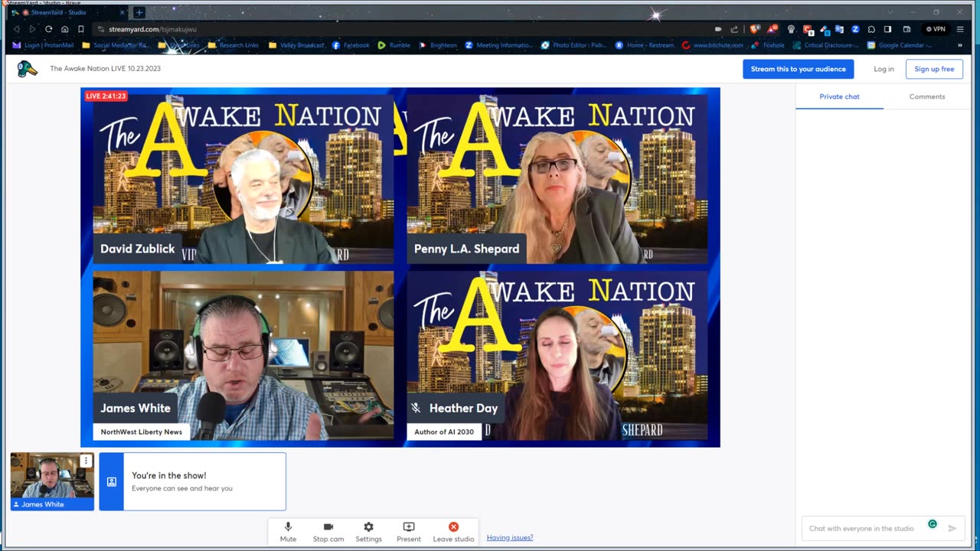Close the StreamYard - Studio tab
The width and height of the screenshot is (980, 551).
pos(122,12)
